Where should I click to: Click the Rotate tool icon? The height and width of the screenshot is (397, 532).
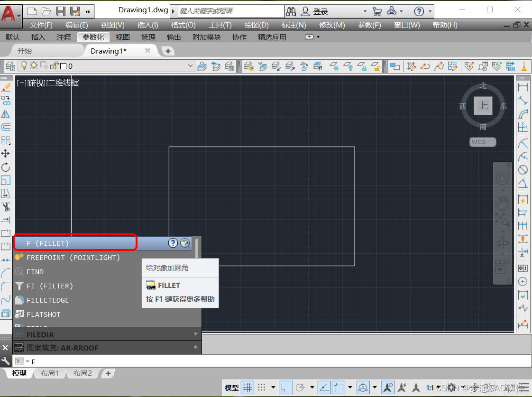pos(6,167)
